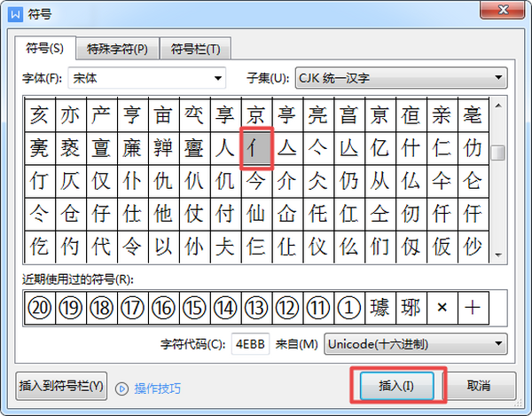
Task: Select the 亿 character in the grid
Action: point(380,148)
